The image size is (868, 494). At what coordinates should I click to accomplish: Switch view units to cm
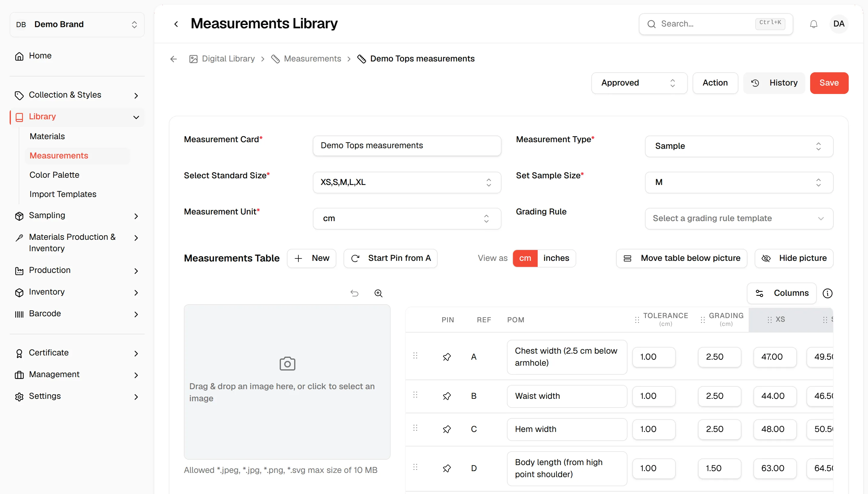pos(525,258)
